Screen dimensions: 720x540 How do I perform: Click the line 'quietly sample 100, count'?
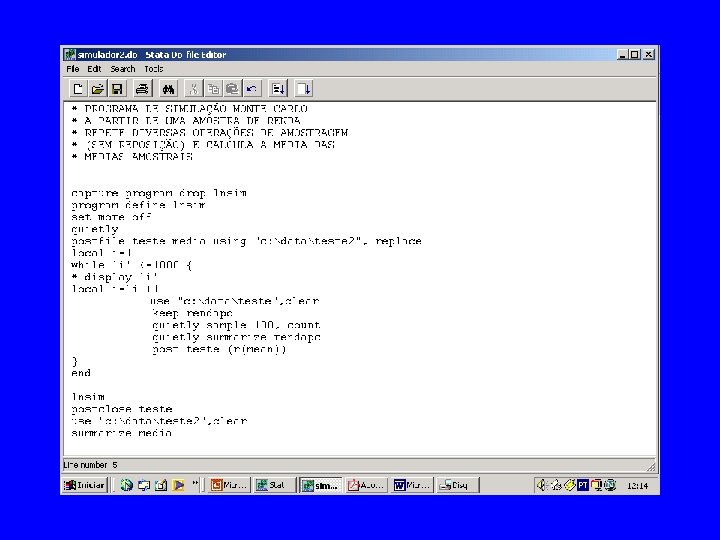click(x=236, y=325)
